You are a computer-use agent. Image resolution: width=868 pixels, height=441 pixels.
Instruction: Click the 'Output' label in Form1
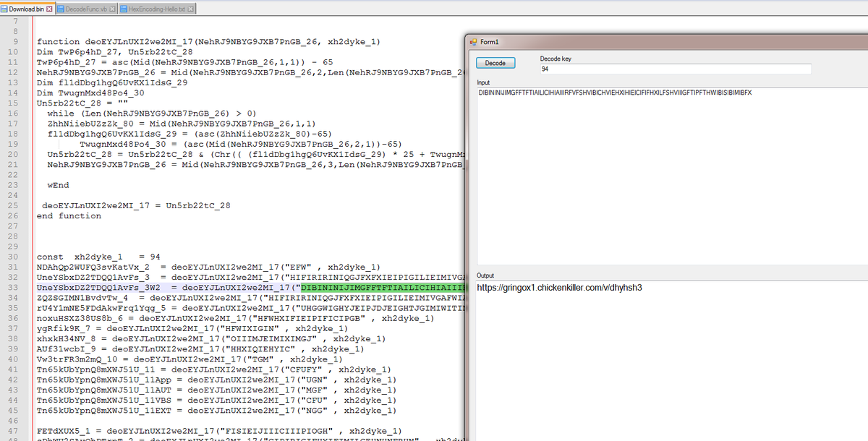pos(485,275)
